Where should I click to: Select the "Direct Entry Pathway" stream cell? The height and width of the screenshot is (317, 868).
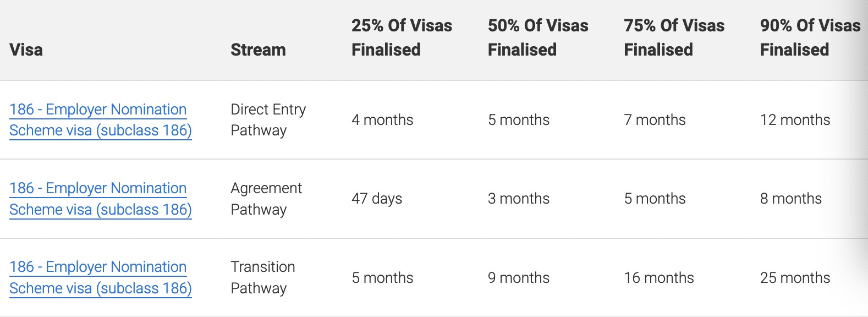tap(268, 120)
